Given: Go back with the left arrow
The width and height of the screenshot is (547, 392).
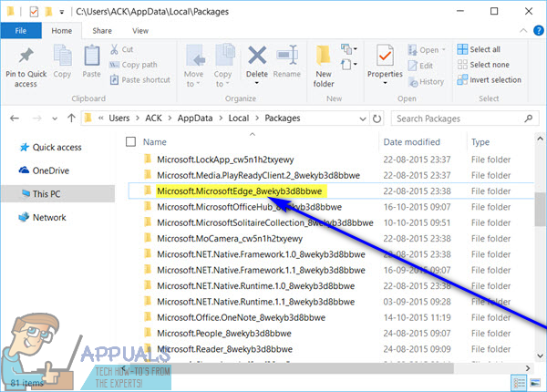Looking at the screenshot, I should (15, 119).
